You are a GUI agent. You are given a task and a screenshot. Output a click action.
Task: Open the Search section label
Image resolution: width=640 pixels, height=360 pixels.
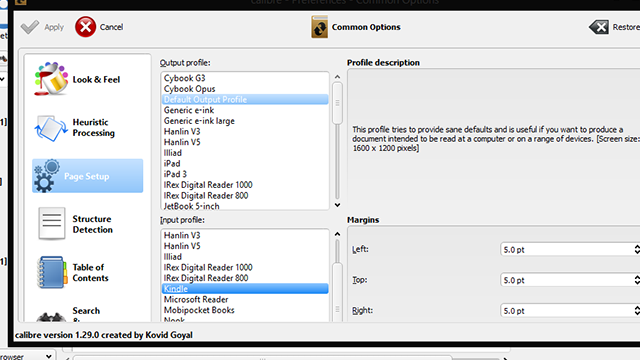tap(86, 311)
